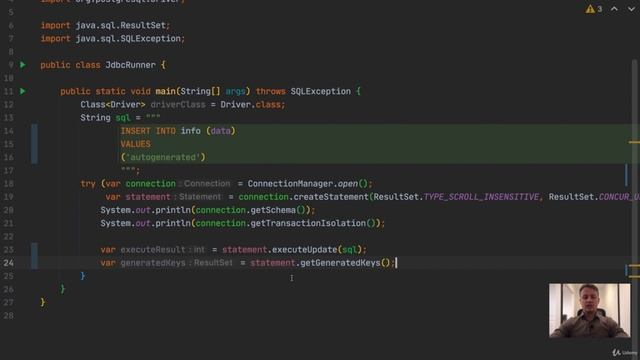Click the 'open' method call on line 18
The width and height of the screenshot is (640, 360).
348,184
